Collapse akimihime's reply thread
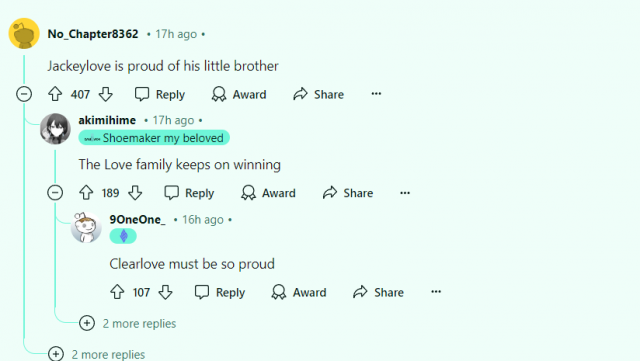The image size is (640, 361). (55, 193)
